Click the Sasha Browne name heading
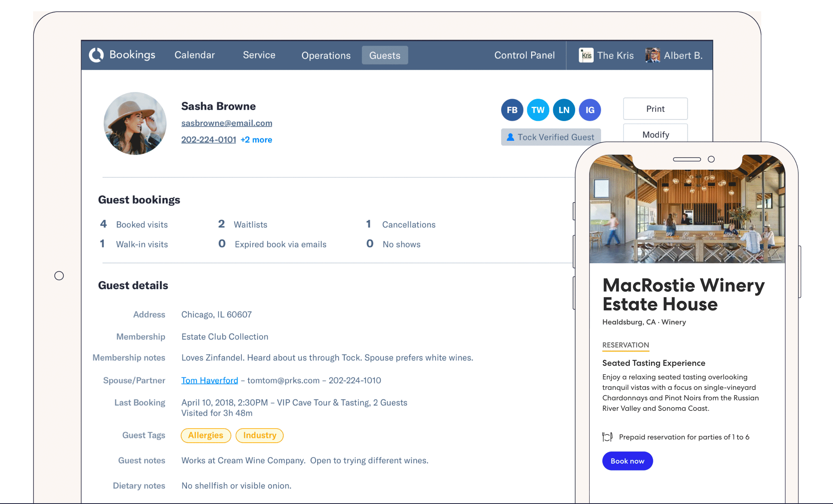This screenshot has height=504, width=833. pos(218,106)
